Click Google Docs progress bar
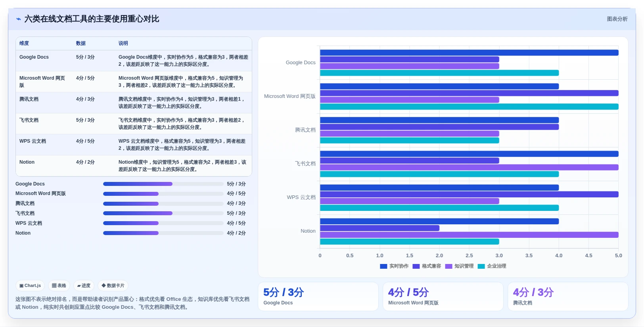The height and width of the screenshot is (327, 644). point(163,184)
